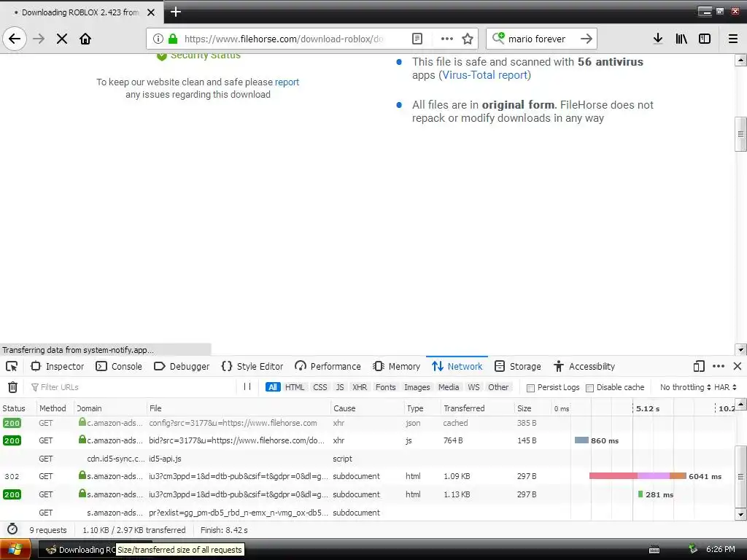The width and height of the screenshot is (747, 560).
Task: Open devtools customize options menu
Action: click(719, 366)
